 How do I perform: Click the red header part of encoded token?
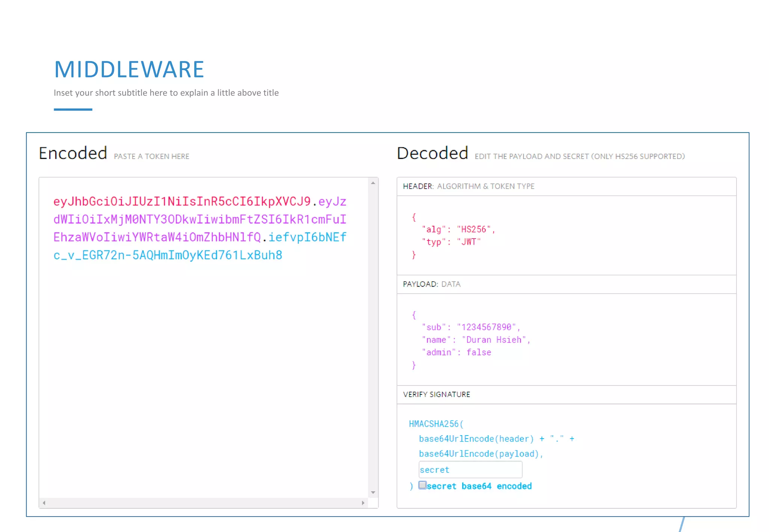coord(182,201)
